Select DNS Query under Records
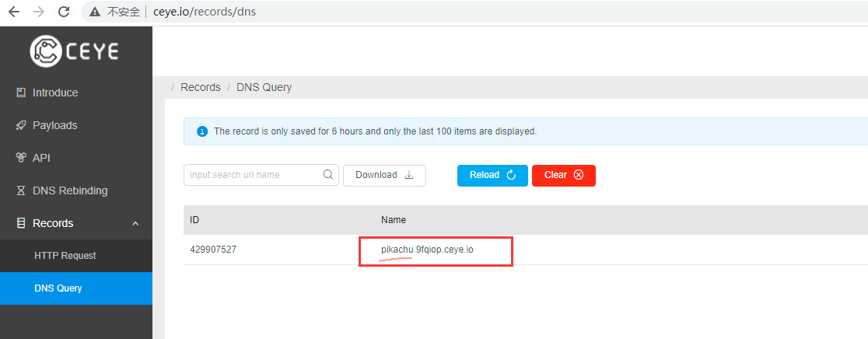 58,288
